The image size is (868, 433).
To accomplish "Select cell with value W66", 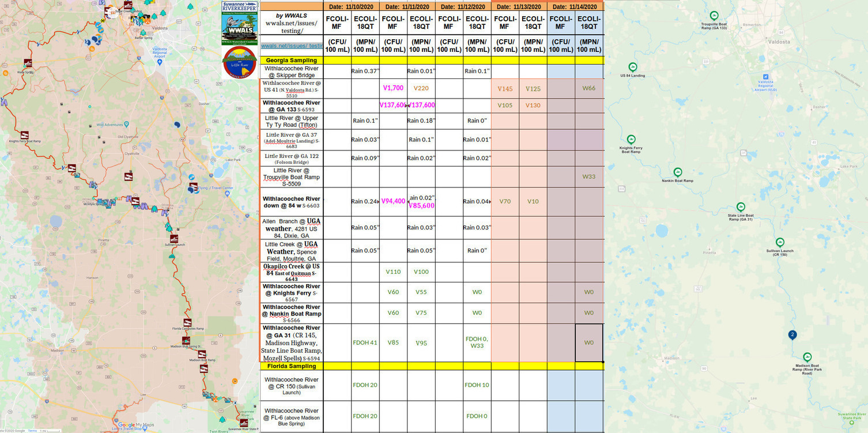I will click(x=589, y=88).
